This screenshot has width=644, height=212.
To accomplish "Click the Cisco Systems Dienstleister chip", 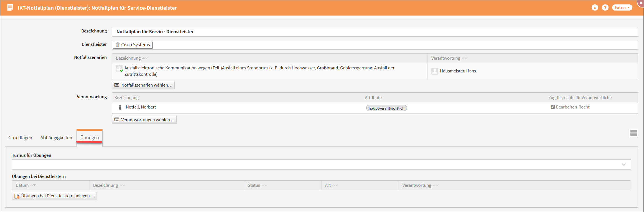I will click(133, 45).
